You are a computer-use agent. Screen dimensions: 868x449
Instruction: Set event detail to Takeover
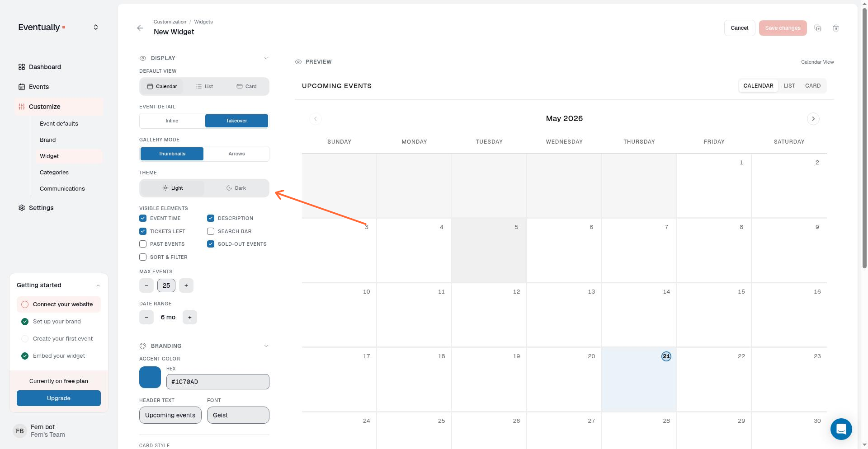236,121
